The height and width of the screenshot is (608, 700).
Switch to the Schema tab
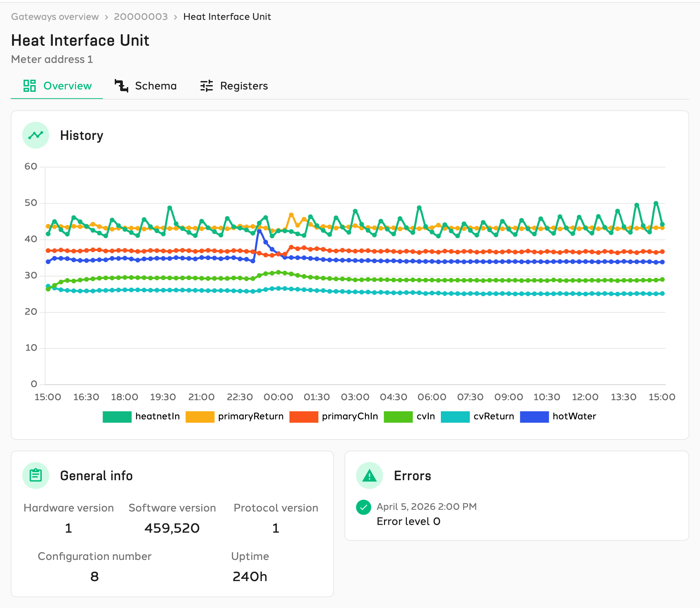tap(146, 86)
